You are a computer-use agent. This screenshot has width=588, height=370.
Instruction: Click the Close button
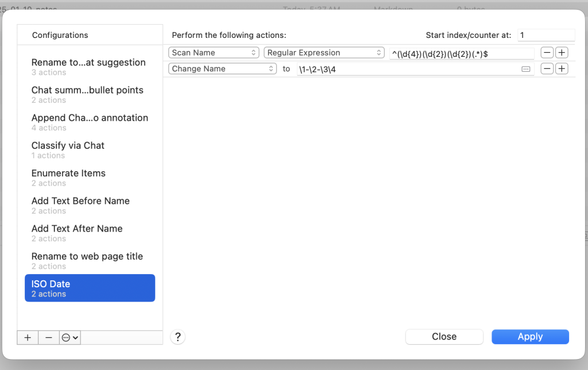444,337
